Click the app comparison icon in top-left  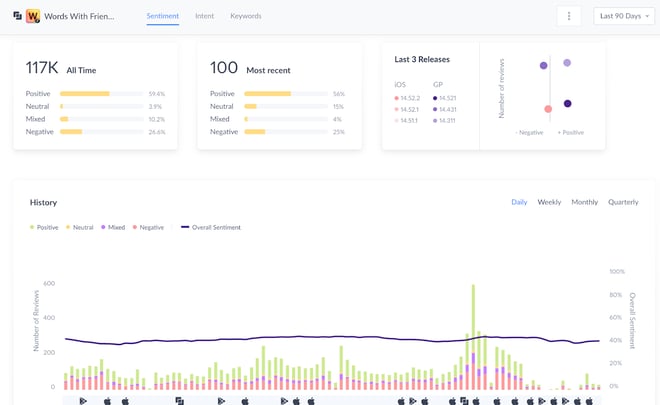pos(17,16)
